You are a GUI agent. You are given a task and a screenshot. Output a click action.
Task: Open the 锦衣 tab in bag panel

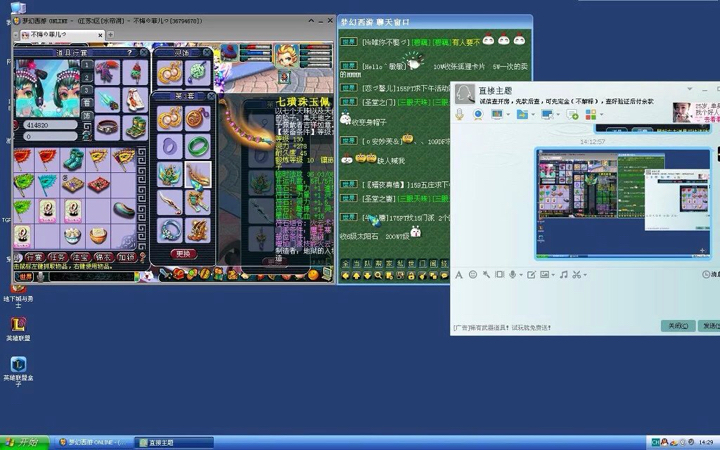(x=103, y=257)
